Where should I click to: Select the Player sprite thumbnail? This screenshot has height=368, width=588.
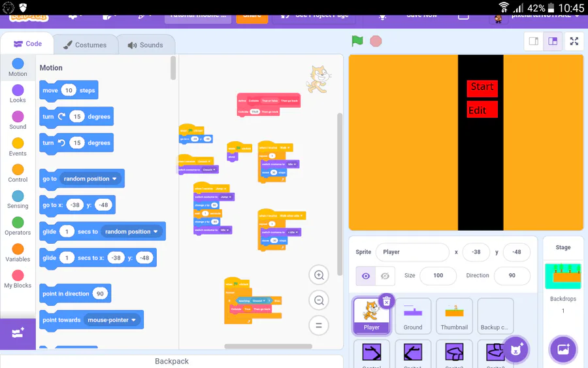(371, 316)
